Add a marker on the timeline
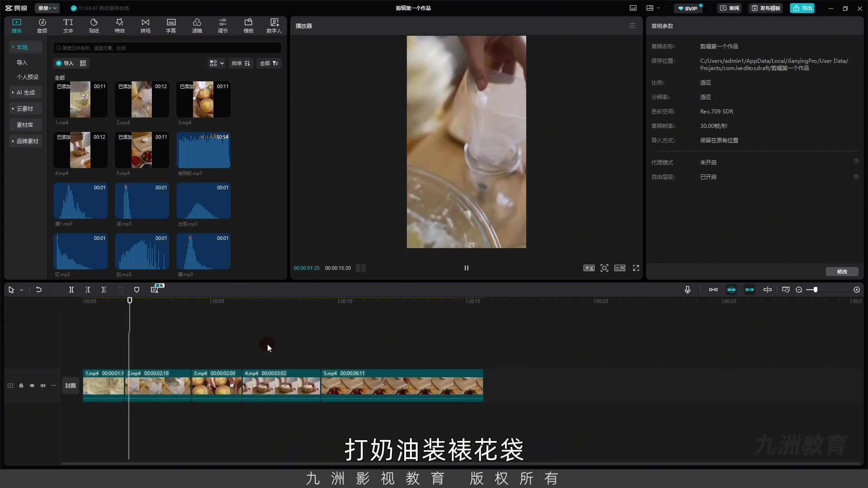Viewport: 868px width, 488px height. coord(137,290)
